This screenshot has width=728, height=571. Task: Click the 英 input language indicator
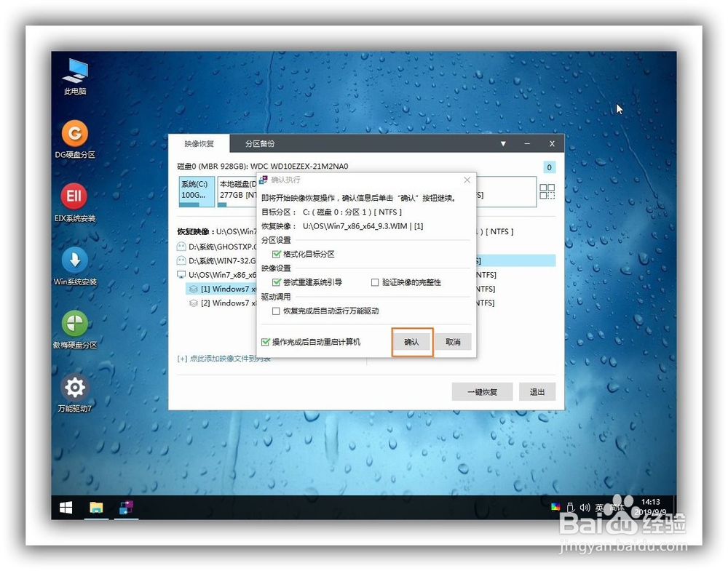pyautogui.click(x=599, y=508)
